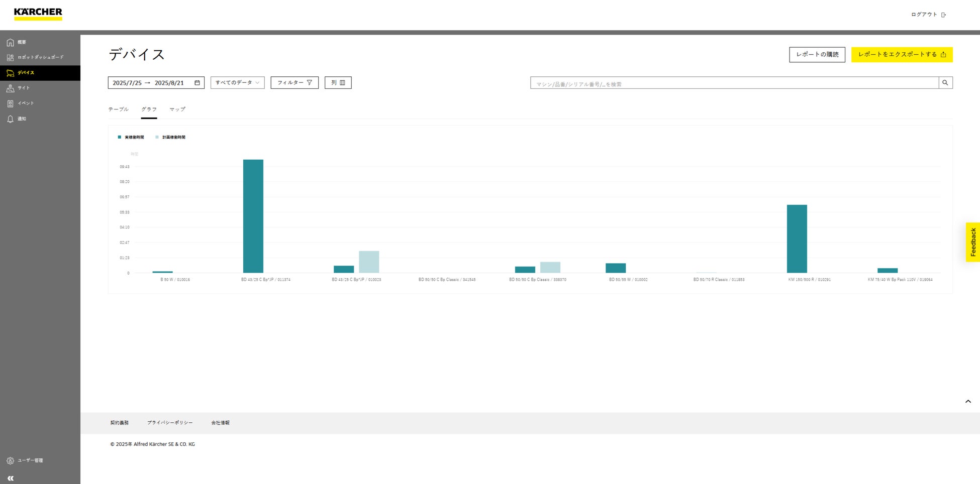Toggle the 計画稼働時間 legend series
The width and height of the screenshot is (980, 484).
click(170, 137)
